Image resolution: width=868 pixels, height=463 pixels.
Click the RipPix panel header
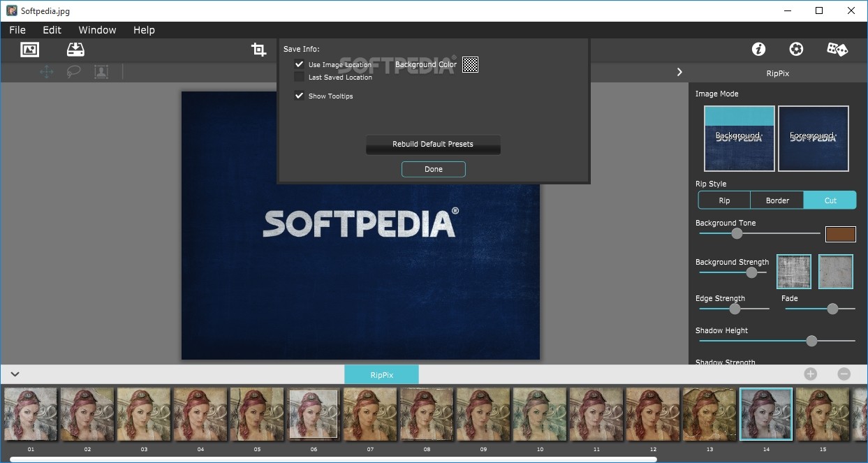coord(778,73)
